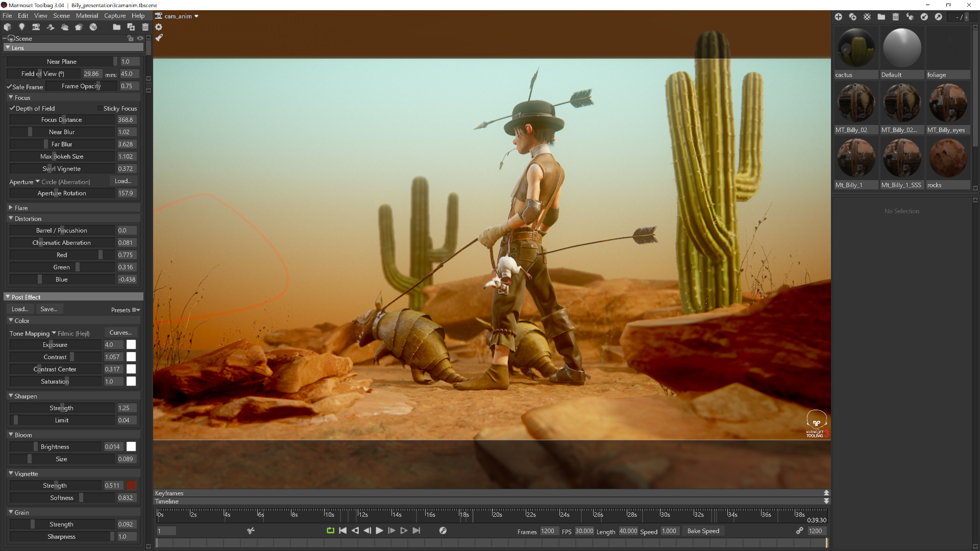The height and width of the screenshot is (551, 980).
Task: Click the Focus Distance slider
Action: point(62,120)
